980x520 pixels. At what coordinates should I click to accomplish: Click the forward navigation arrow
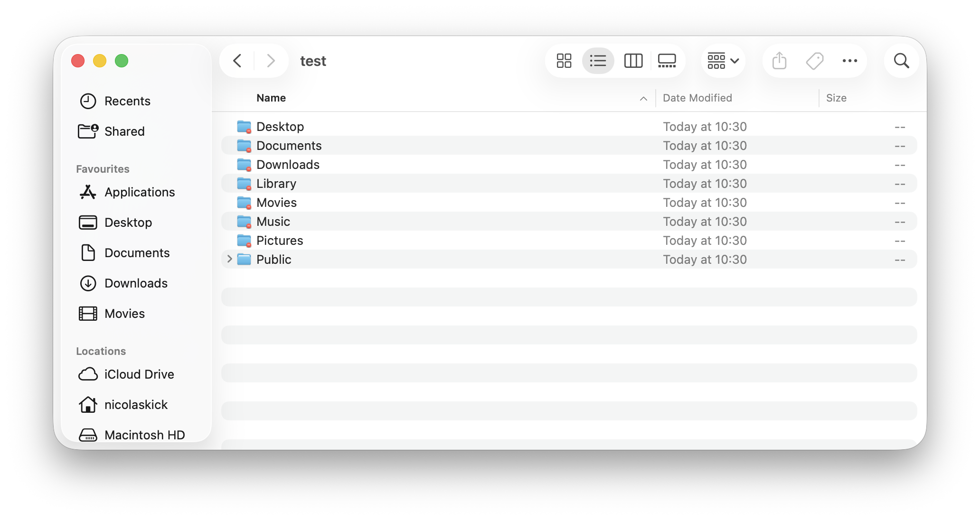271,61
